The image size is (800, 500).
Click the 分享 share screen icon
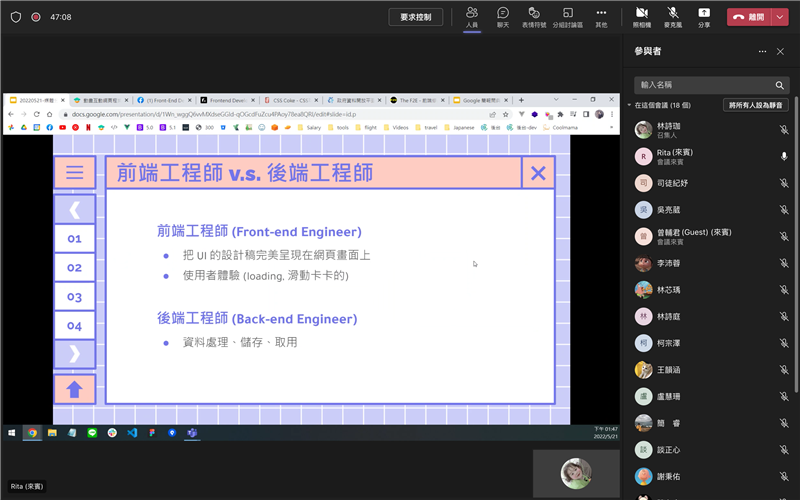click(704, 16)
